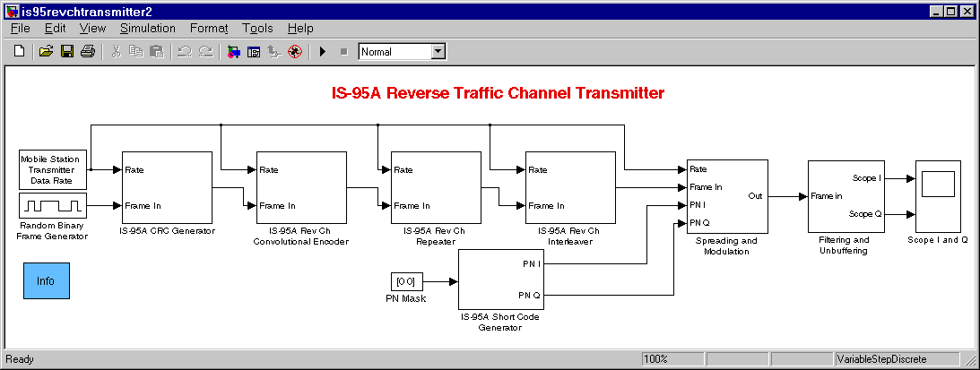Click the 'IS-95A Short Code Generator' label
Viewport: 980px width, 370px height.
point(499,322)
